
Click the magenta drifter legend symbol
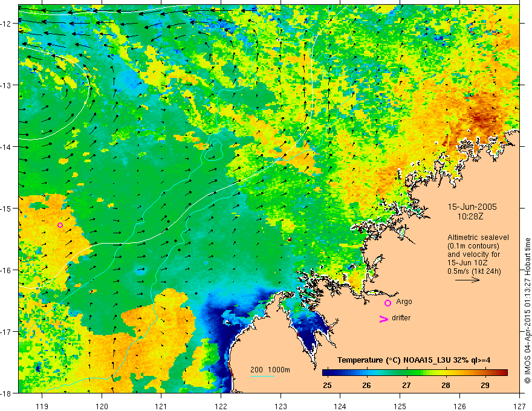coord(383,319)
